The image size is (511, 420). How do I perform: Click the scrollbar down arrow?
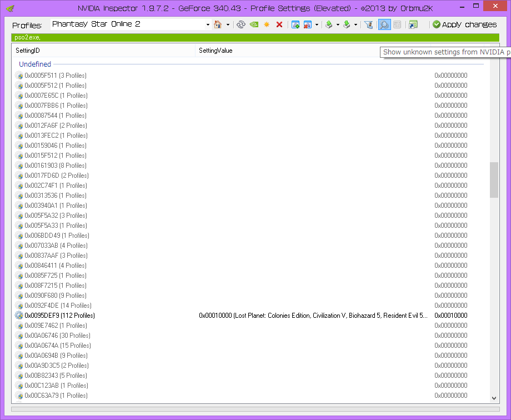[494, 398]
